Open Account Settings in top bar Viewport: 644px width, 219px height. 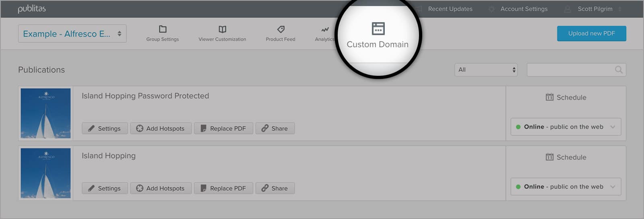(x=523, y=9)
